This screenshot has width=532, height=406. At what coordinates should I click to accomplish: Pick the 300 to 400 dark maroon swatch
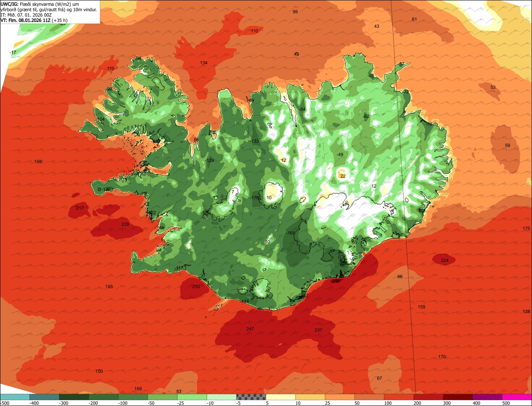coord(458,397)
